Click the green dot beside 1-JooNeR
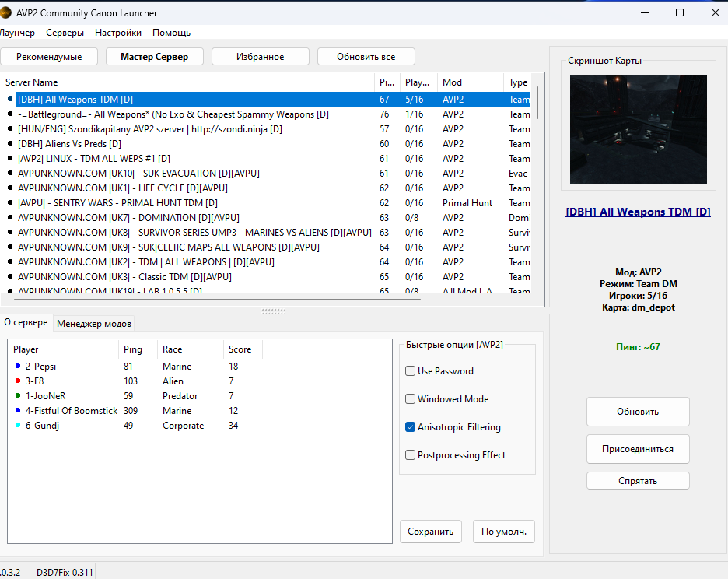The height and width of the screenshot is (579, 728). [18, 396]
